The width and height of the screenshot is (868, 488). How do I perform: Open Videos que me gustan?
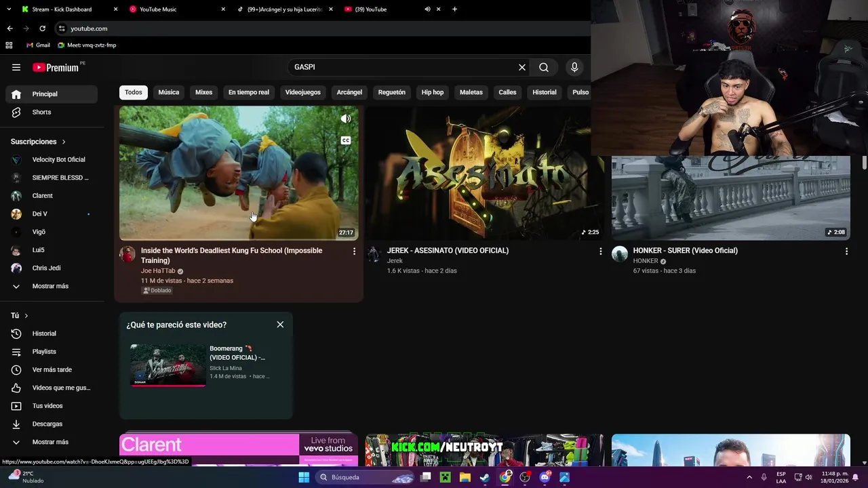click(x=52, y=388)
